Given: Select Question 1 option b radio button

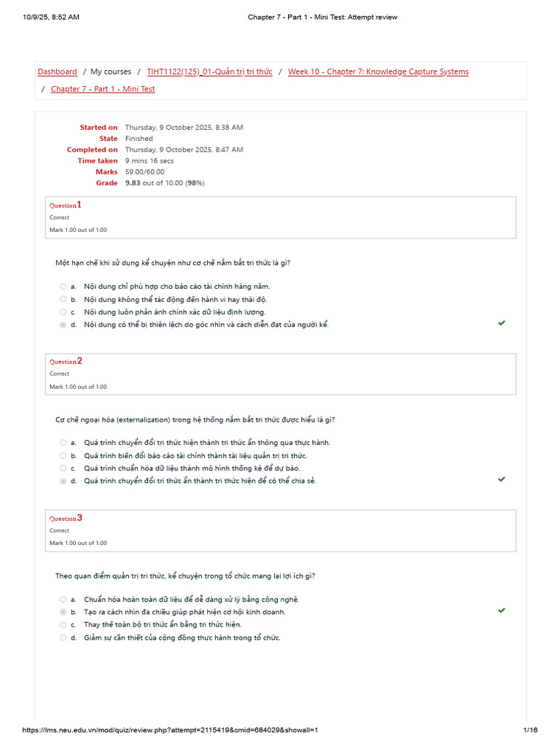Looking at the screenshot, I should coord(63,299).
